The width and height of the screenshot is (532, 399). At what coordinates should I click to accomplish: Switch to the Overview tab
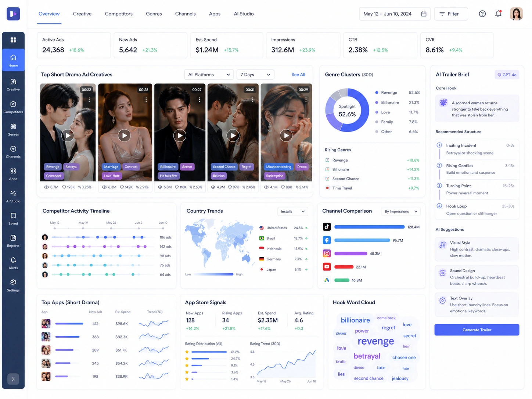click(x=49, y=14)
